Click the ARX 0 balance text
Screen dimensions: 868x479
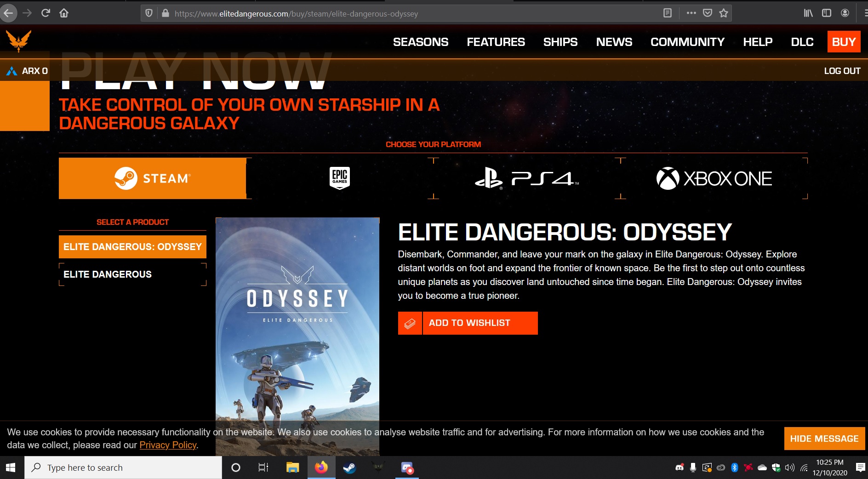click(x=35, y=71)
